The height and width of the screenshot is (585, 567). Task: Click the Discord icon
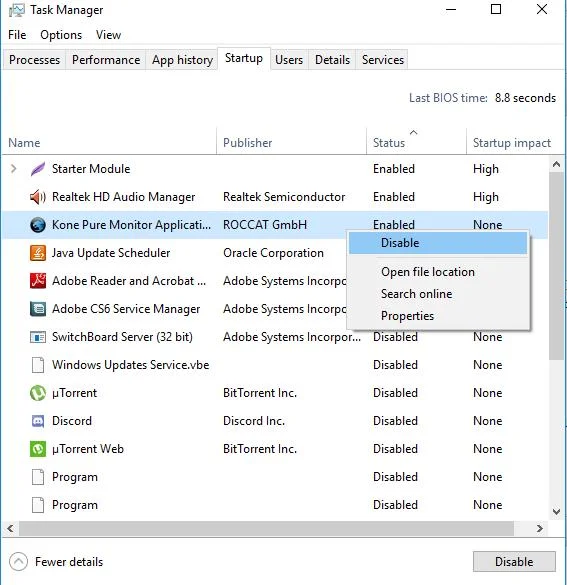click(x=38, y=421)
